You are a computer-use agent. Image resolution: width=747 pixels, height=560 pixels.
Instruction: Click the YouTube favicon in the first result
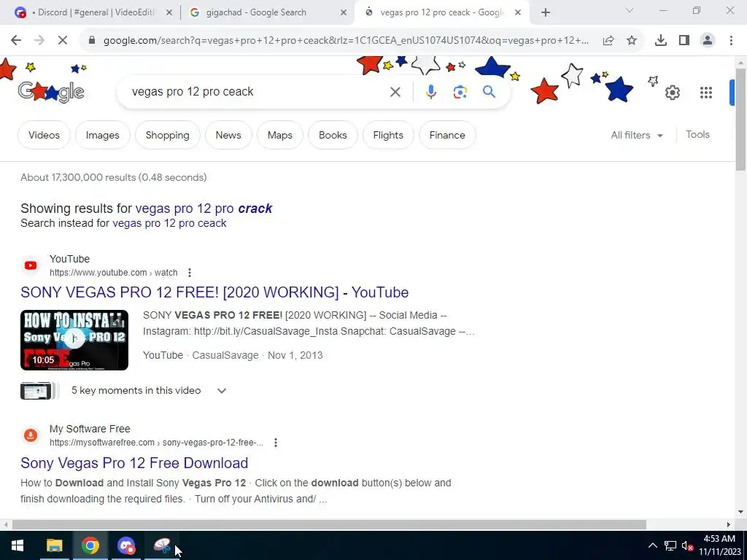tap(31, 265)
